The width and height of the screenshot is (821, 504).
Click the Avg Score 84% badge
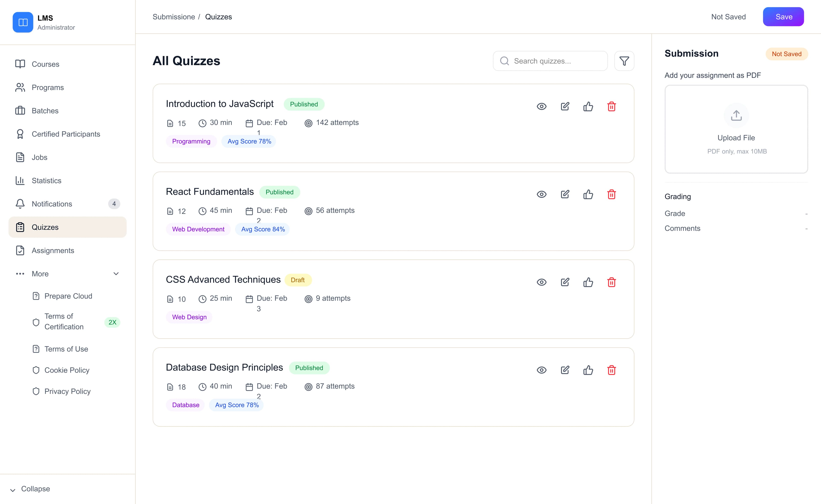pos(263,229)
